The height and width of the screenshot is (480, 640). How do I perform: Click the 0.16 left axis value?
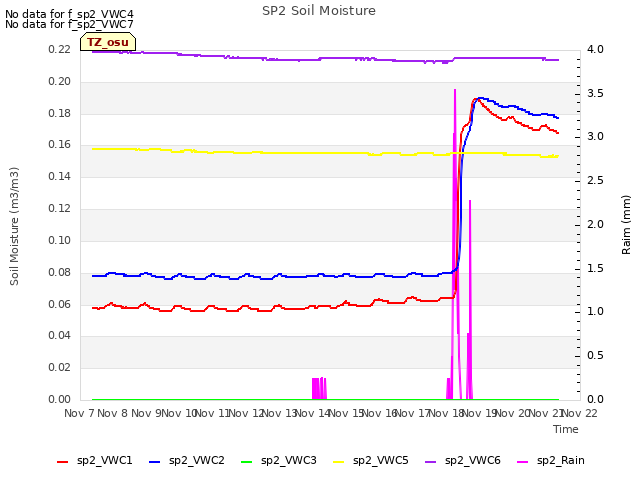60,144
